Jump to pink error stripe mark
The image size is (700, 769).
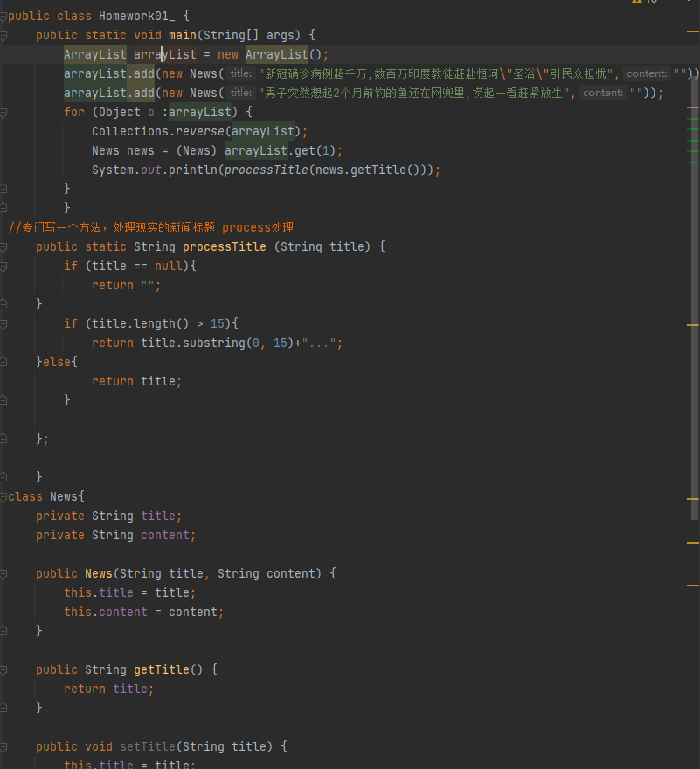coord(693,107)
